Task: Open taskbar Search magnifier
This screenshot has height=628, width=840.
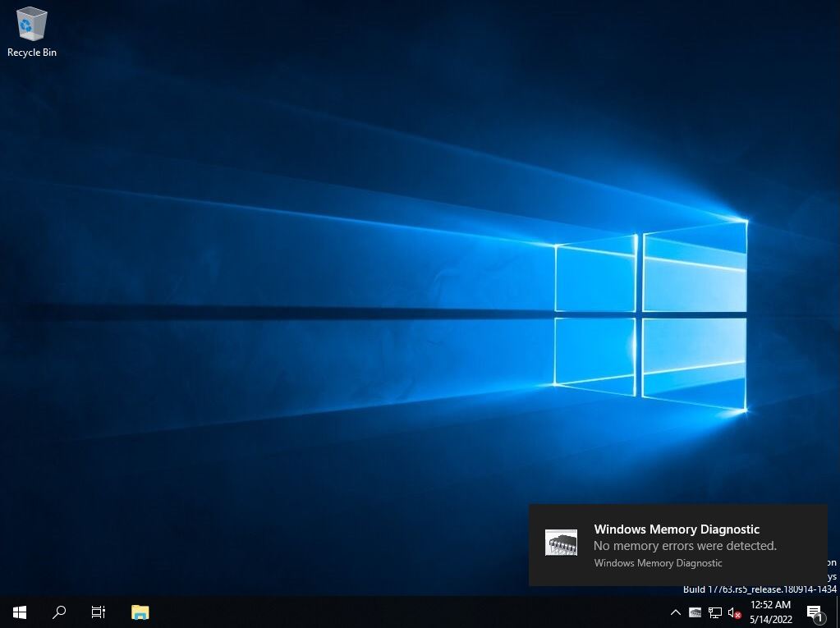Action: [x=59, y=612]
